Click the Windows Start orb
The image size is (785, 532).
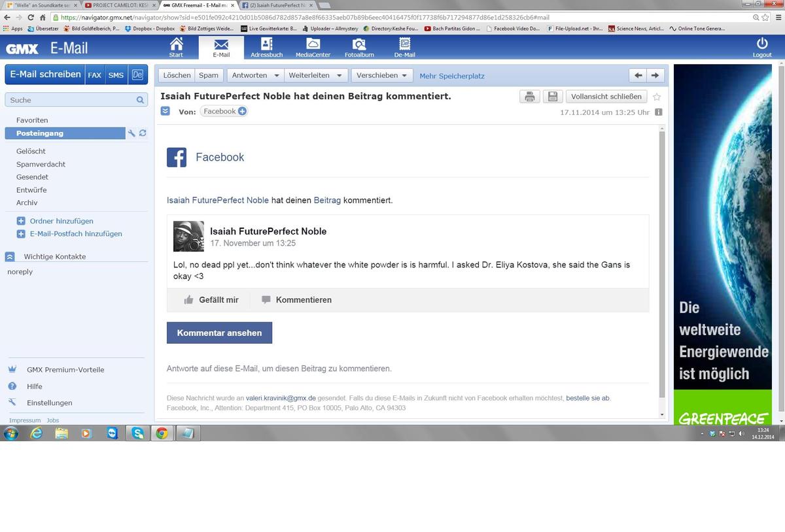click(x=11, y=433)
